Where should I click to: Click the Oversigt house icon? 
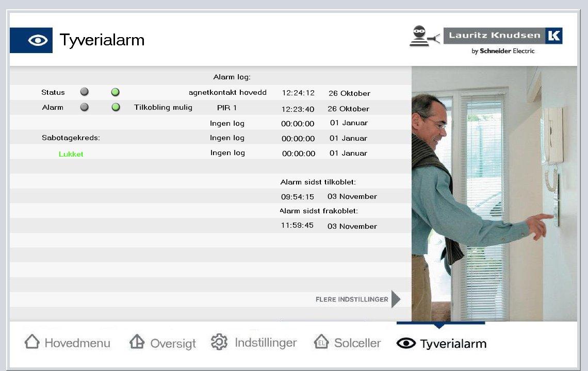tap(137, 342)
